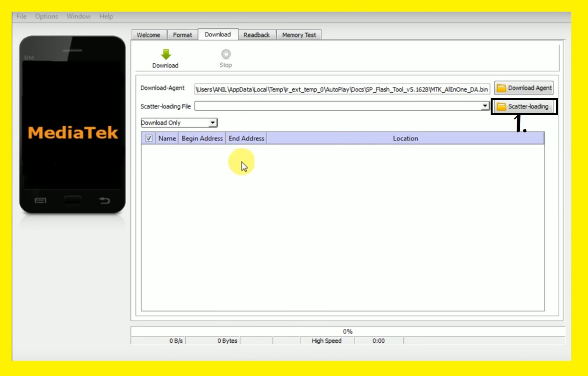
Task: Click the Name column header
Action: 167,138
